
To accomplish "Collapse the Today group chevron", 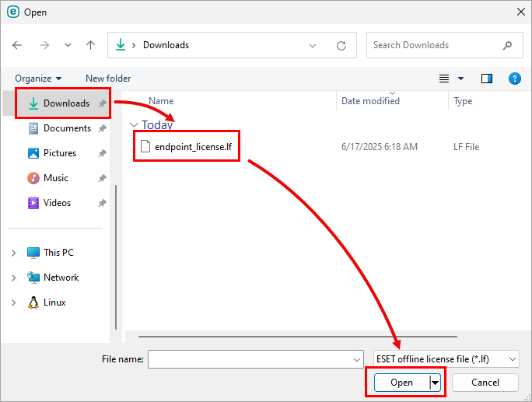I will [135, 125].
